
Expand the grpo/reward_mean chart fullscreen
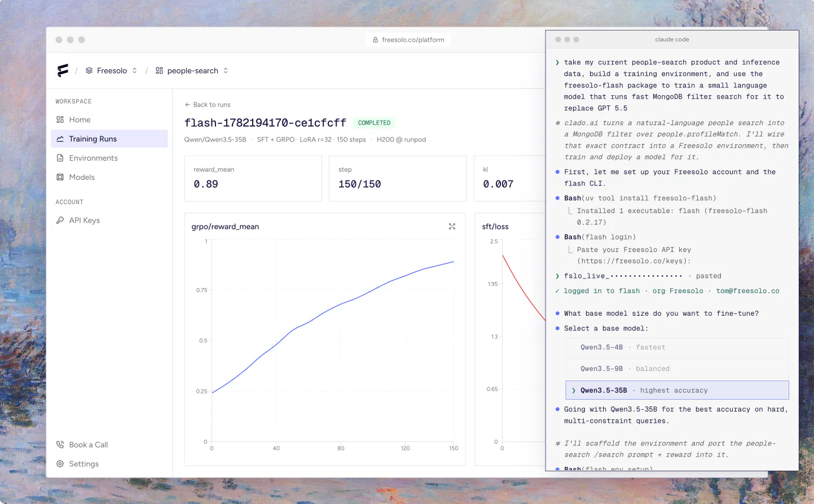tap(452, 226)
